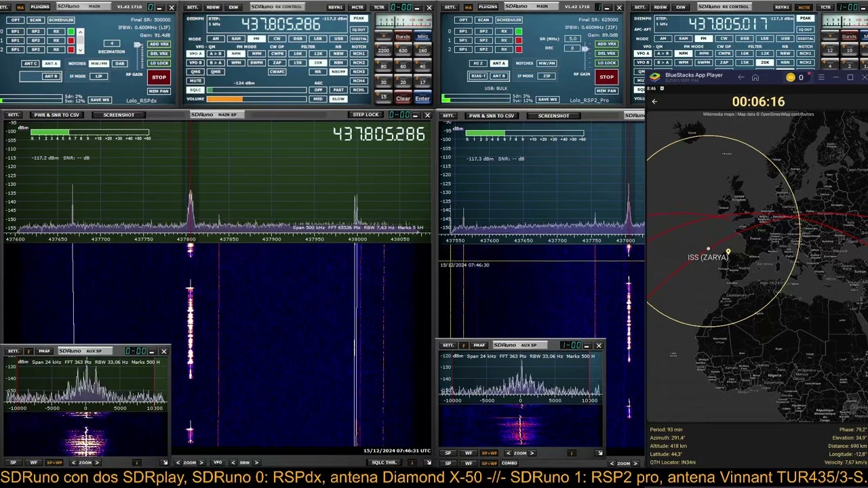The width and height of the screenshot is (868, 488).
Task: Open RSYN1 in right RX Control
Action: tap(783, 7)
